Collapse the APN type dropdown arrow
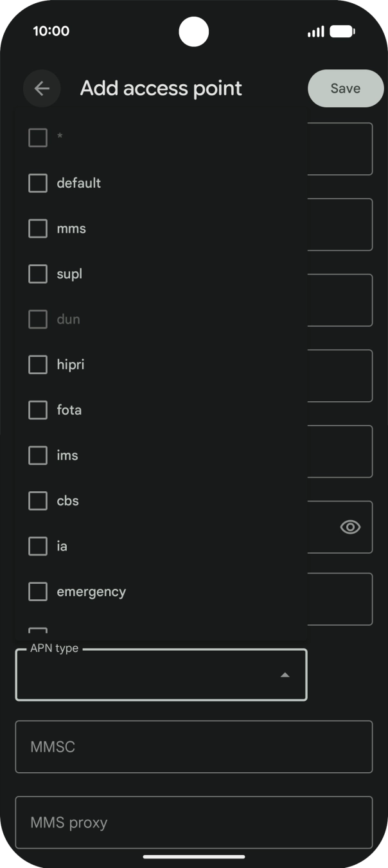This screenshot has width=388, height=868. click(285, 675)
